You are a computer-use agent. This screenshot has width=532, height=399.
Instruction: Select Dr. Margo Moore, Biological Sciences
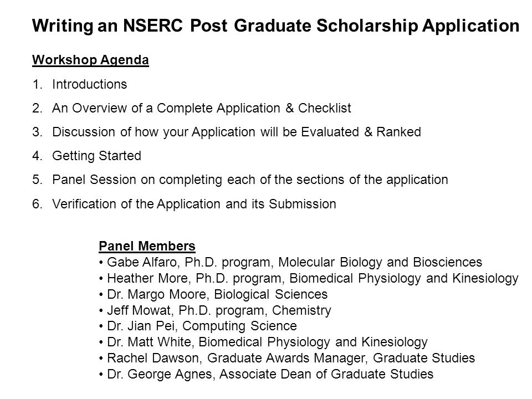[x=213, y=294]
